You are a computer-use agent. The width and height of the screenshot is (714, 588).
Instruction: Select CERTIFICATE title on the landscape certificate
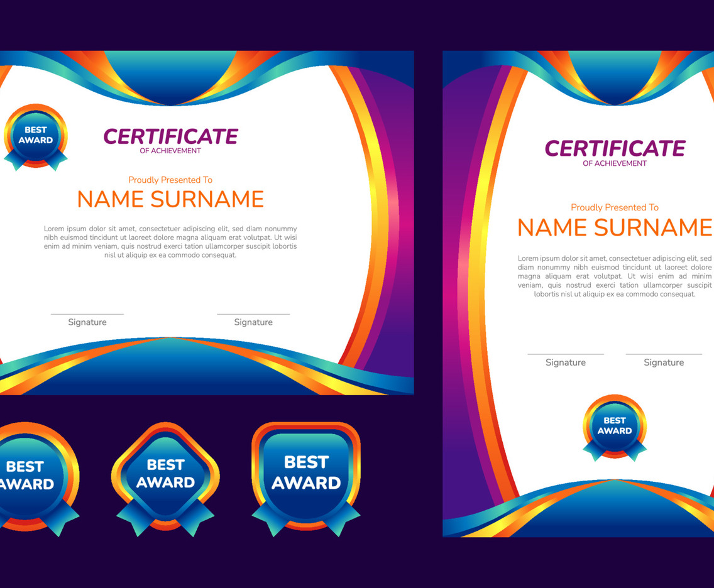(171, 136)
